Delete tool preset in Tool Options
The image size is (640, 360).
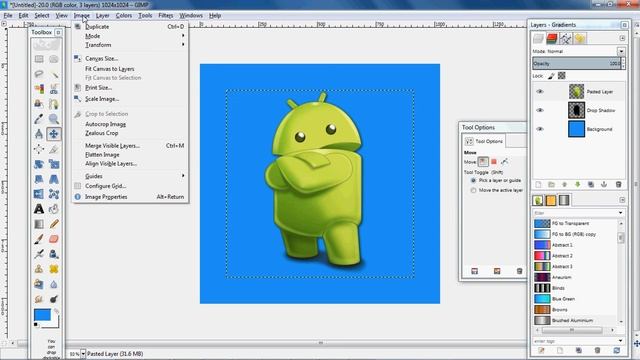pyautogui.click(x=519, y=271)
